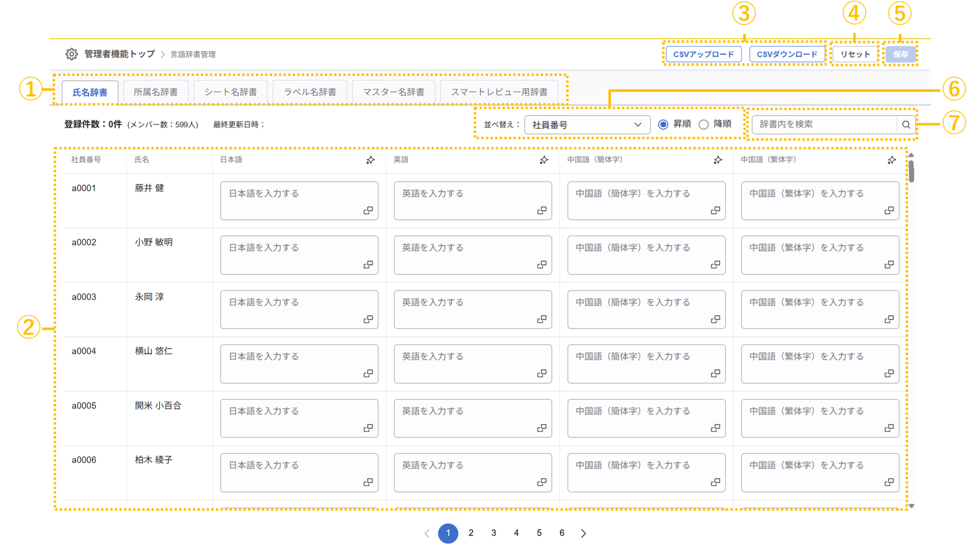Go to the previous page with the arrow icon
This screenshot has height=551, width=980.
427,533
